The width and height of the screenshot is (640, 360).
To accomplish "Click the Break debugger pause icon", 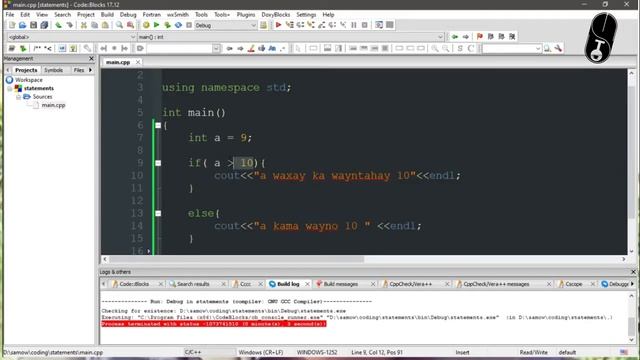I will [354, 25].
